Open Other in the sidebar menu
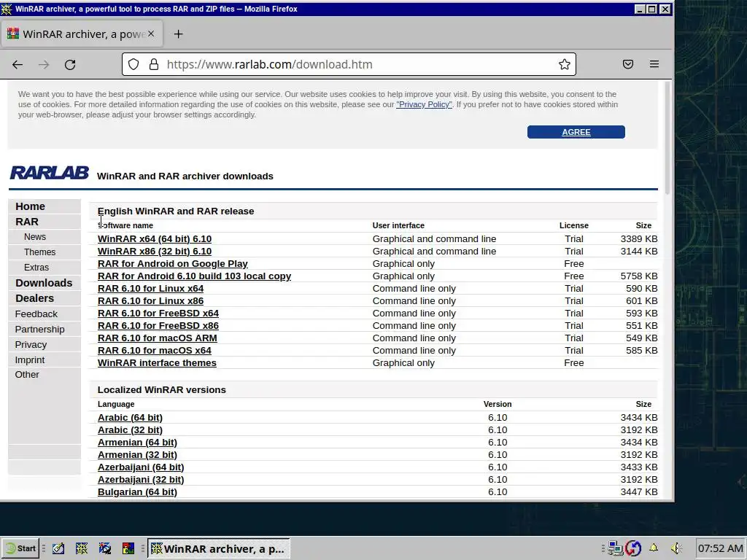This screenshot has width=747, height=560. [27, 375]
